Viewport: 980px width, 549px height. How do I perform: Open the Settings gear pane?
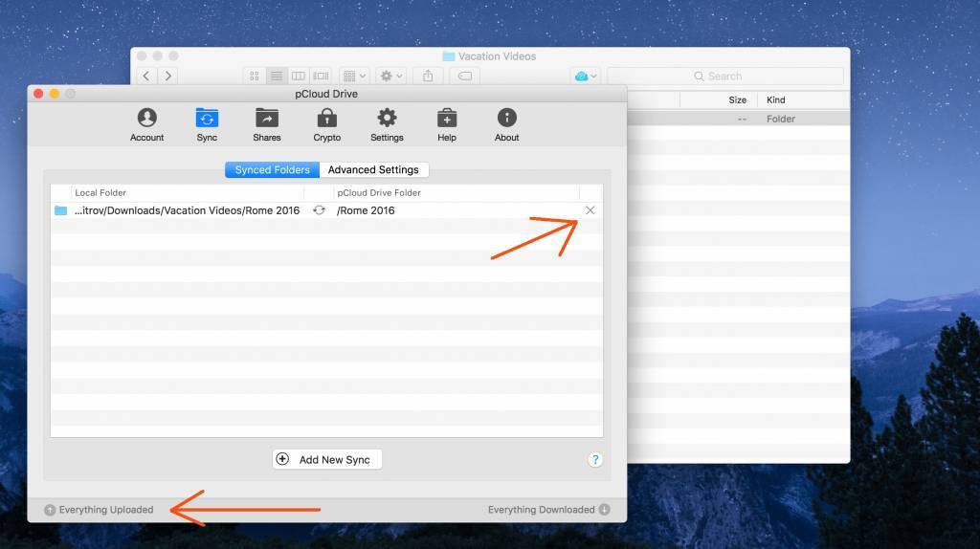[x=387, y=125]
